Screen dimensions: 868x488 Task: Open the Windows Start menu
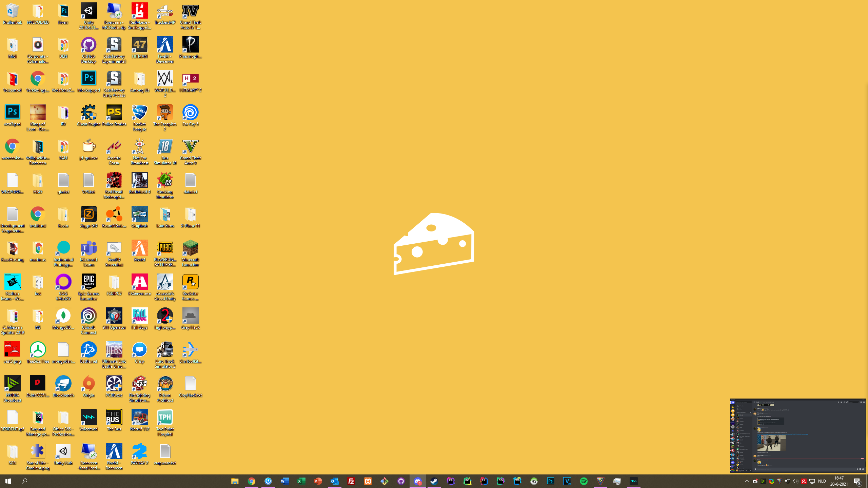pos(8,481)
